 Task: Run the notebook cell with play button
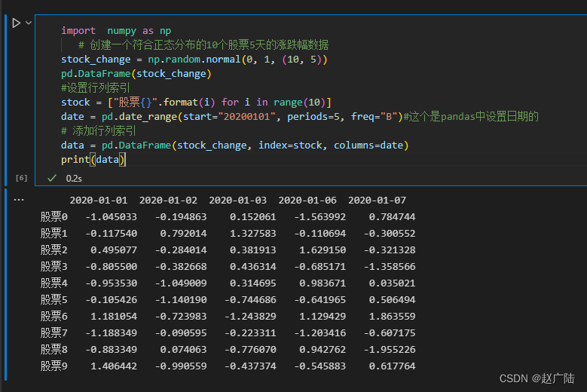pyautogui.click(x=16, y=23)
